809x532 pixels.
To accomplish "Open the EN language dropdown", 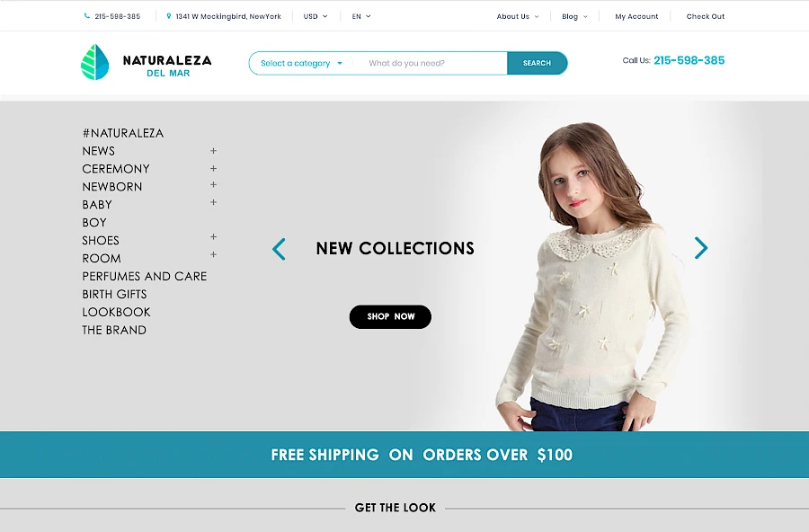I will (361, 16).
